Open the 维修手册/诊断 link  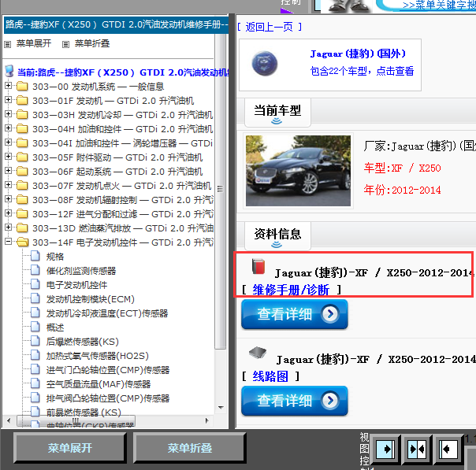[x=291, y=291]
